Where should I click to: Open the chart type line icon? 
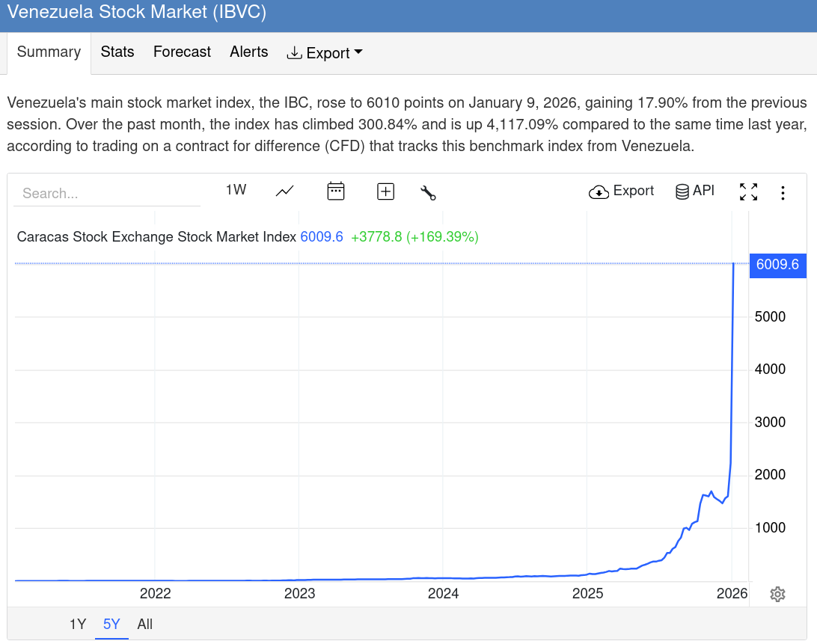pos(284,191)
